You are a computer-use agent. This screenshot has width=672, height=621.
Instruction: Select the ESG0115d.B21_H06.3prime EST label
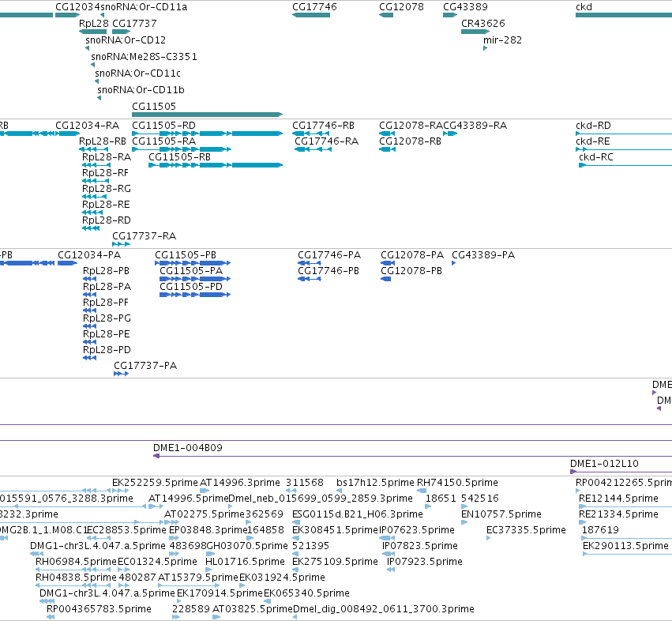click(358, 514)
